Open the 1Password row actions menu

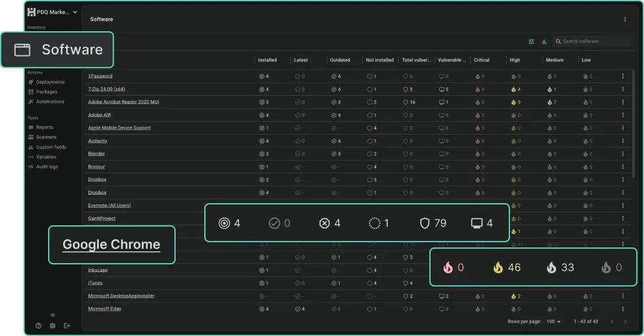[623, 76]
